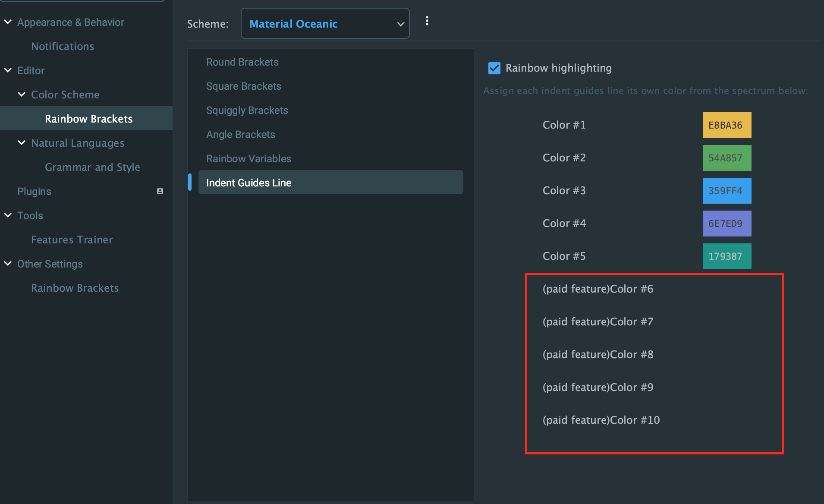Collapse the Other Settings section chevron
The width and height of the screenshot is (824, 504).
click(7, 264)
